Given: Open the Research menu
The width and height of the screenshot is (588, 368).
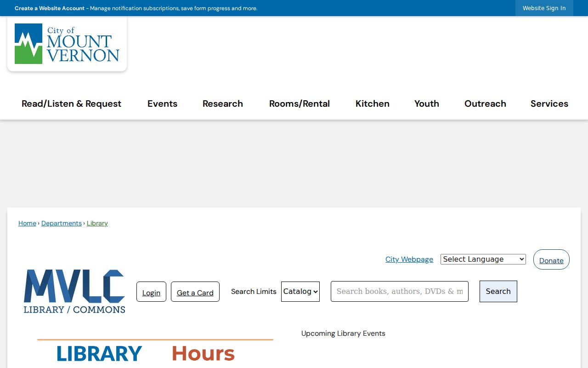Looking at the screenshot, I should pos(223,104).
